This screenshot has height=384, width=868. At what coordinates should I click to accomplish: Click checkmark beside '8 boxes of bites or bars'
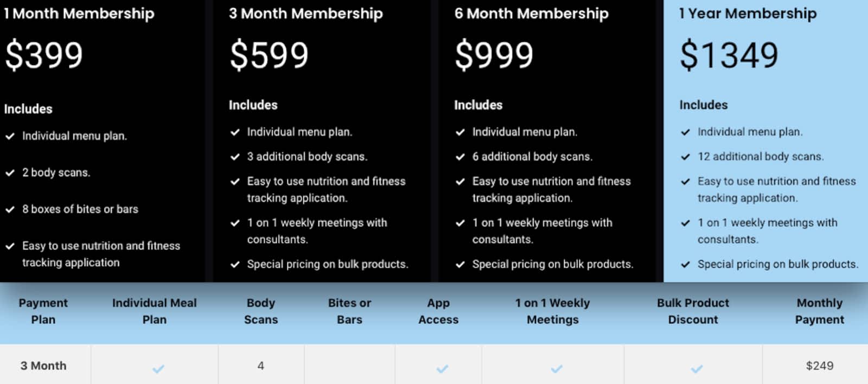[10, 209]
